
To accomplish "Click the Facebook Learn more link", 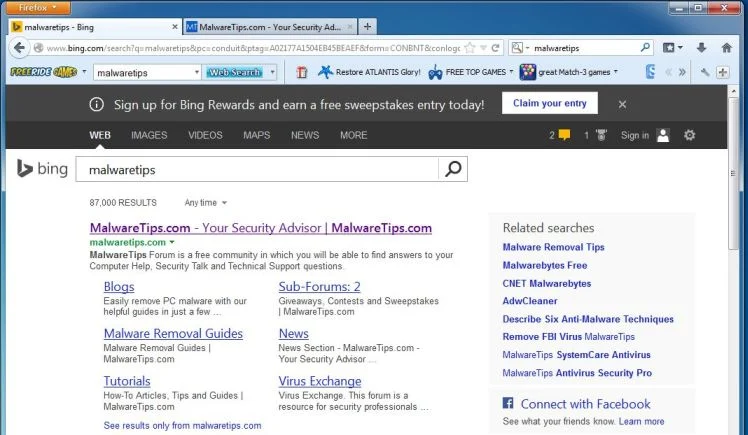I will [x=641, y=422].
